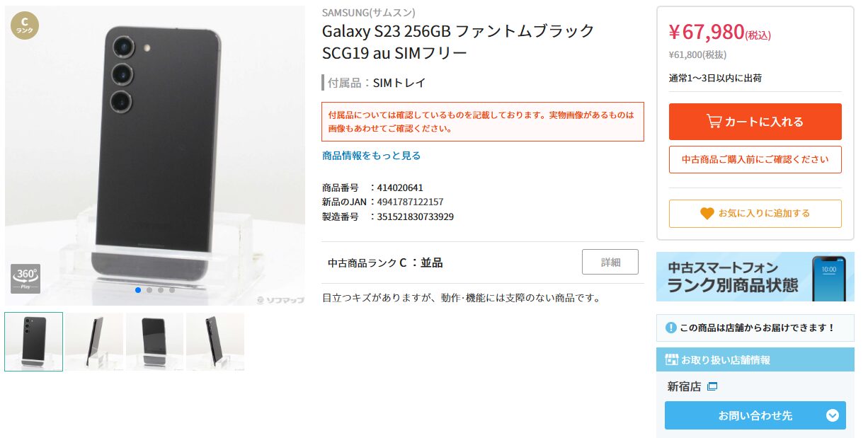Expand お問い合わせ先 chevron dropdown

coord(833,415)
